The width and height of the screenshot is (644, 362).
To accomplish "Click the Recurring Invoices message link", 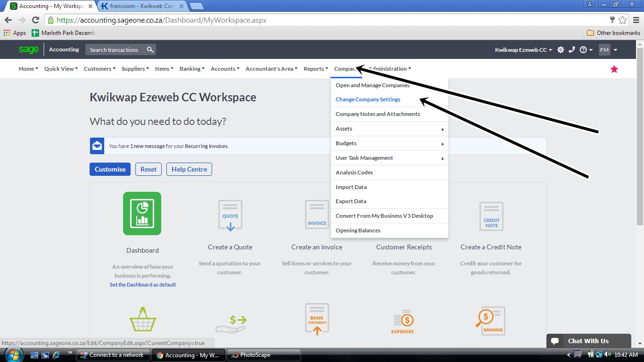I will 206,146.
